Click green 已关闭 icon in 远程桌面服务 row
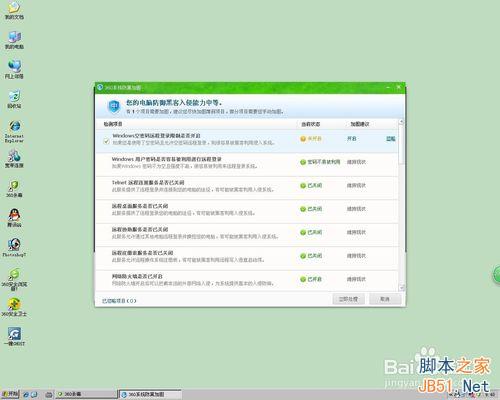 click(303, 209)
